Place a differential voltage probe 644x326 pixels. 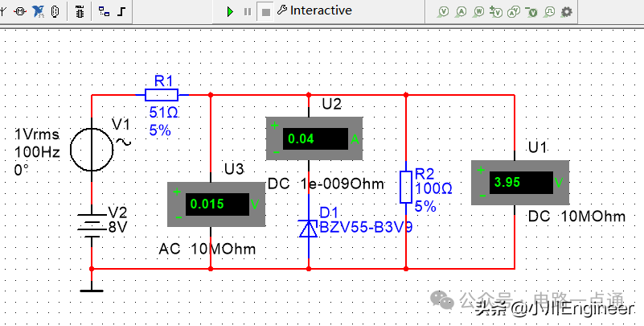tap(496, 11)
